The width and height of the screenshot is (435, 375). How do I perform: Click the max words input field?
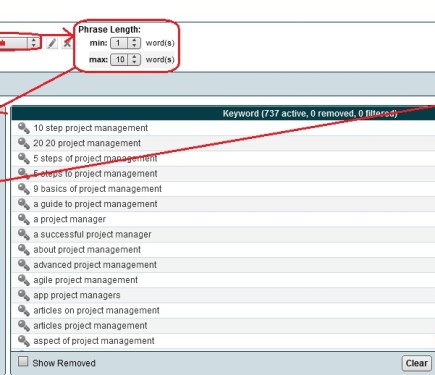pos(120,60)
